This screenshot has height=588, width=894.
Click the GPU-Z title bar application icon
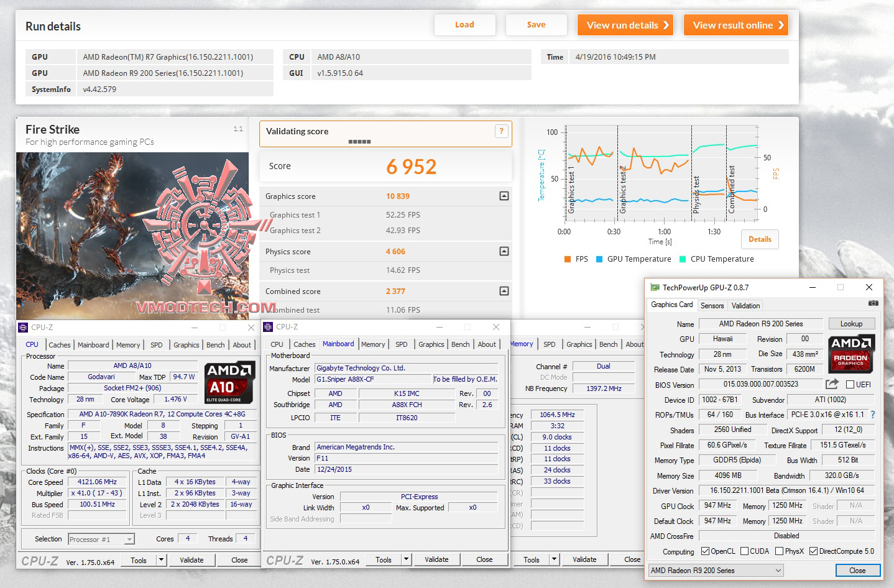(655, 287)
